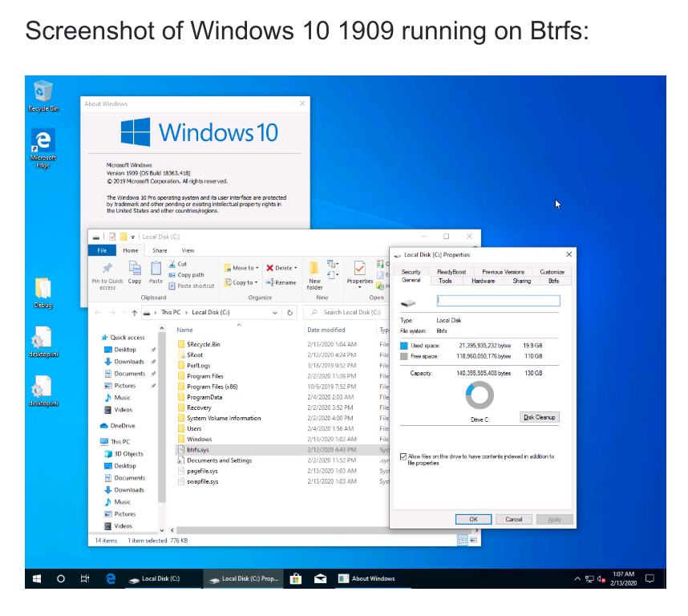
Task: Open Quick Access Toolbar customize dropdown
Action: click(132, 237)
